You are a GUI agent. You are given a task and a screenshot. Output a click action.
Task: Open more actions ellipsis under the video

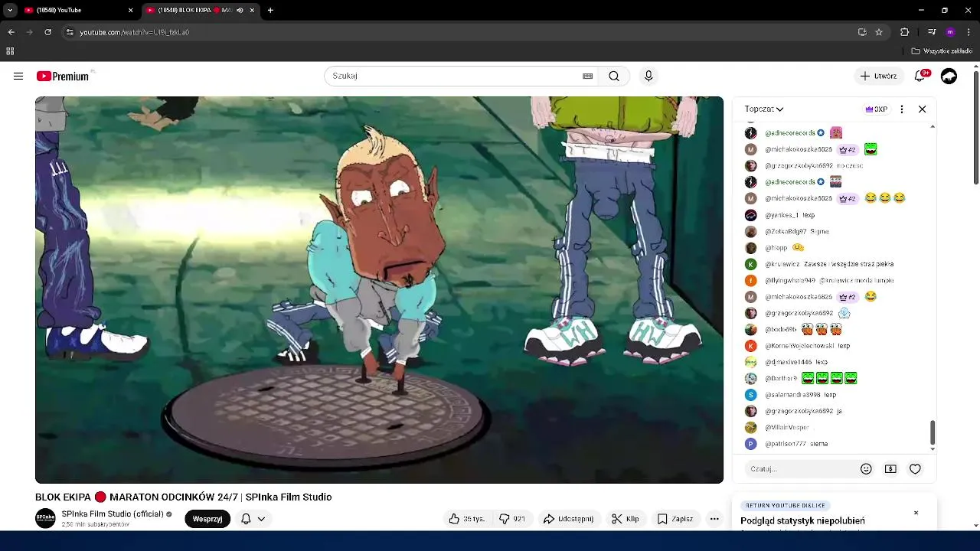pos(714,519)
